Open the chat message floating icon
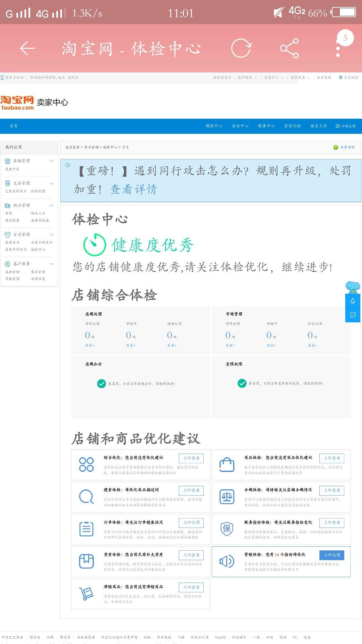362x644 pixels. [x=353, y=315]
